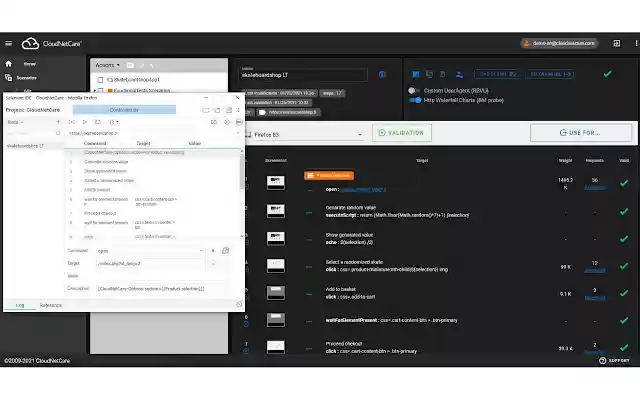
Task: Open screenshot thumbnail for Generate random value
Action: coord(276,211)
